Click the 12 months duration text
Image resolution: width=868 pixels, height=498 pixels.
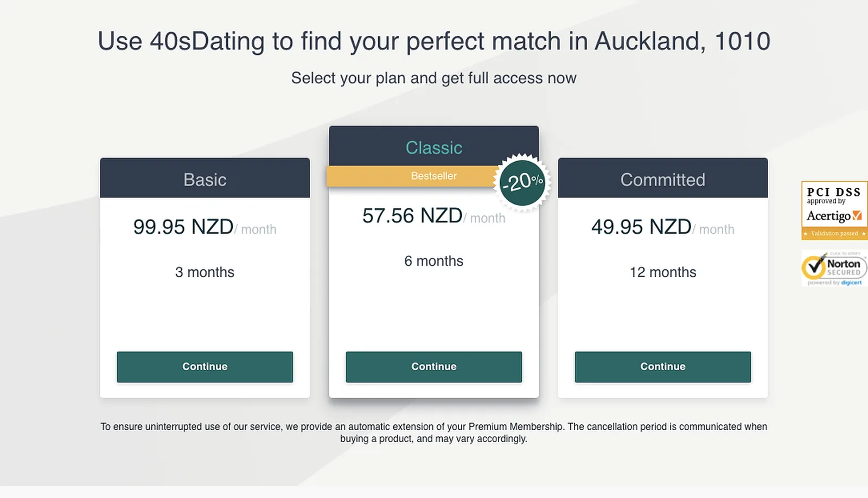coord(663,272)
